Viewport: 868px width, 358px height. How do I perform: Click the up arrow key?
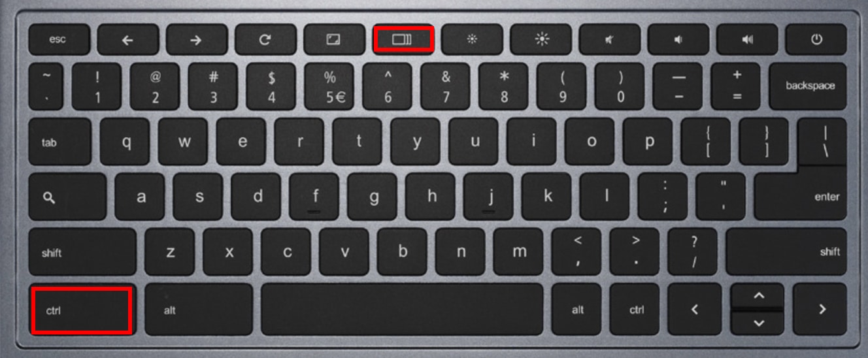click(x=758, y=295)
